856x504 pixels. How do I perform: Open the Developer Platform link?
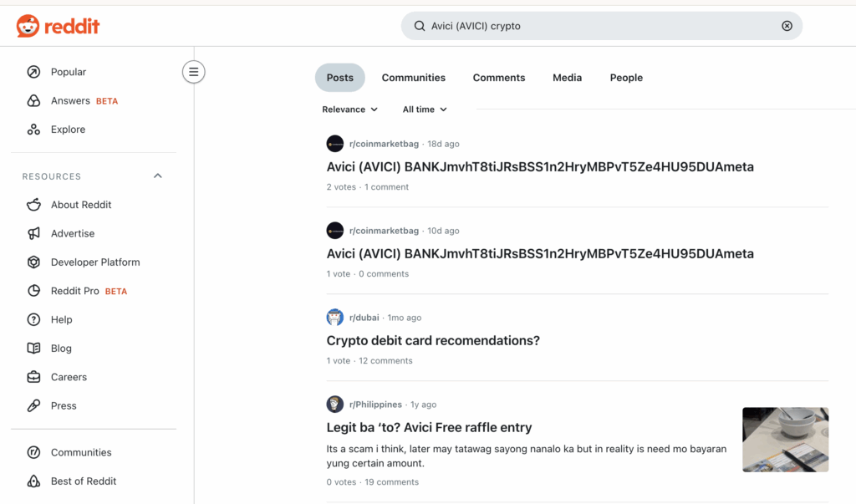pos(94,262)
